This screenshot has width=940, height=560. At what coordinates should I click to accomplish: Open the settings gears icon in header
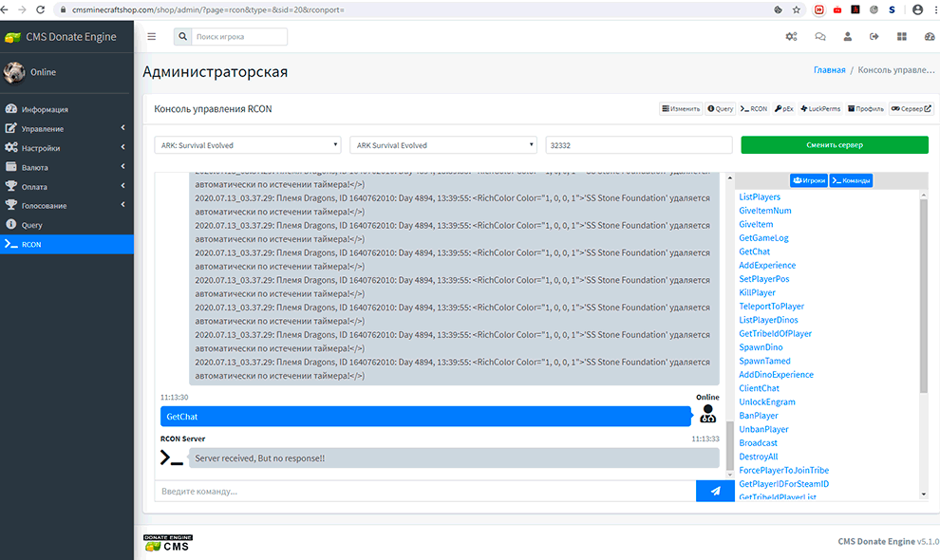pos(791,37)
